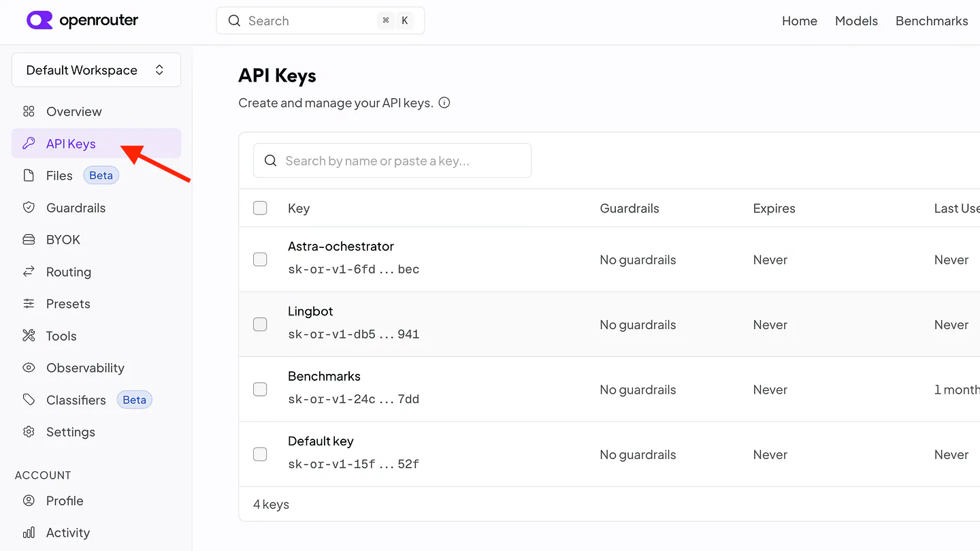Click the 'Search by name or paste a key' field
The width and height of the screenshot is (980, 551).
pyautogui.click(x=392, y=161)
